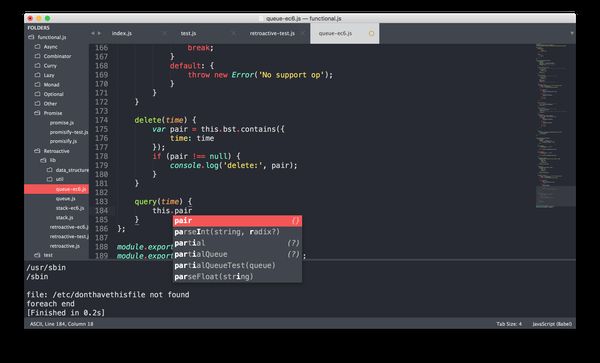This screenshot has height=363, width=600.
Task: Click 'ASCII, Line 184, Column 18' status text
Action: click(x=61, y=324)
